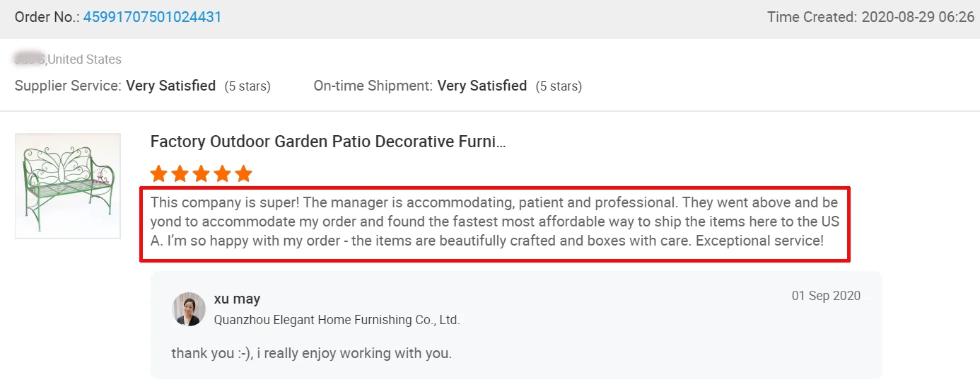Click the 5 stars label beside On-time Shipment
This screenshot has height=380, width=980.
click(559, 86)
